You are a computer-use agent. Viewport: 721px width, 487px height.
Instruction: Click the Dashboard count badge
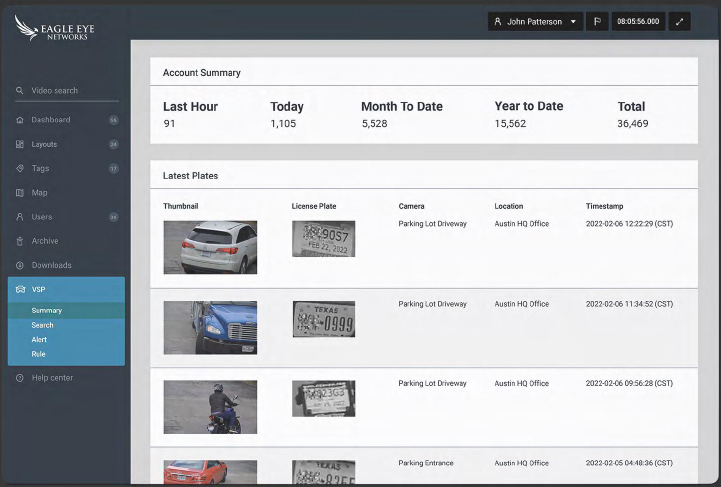[114, 120]
